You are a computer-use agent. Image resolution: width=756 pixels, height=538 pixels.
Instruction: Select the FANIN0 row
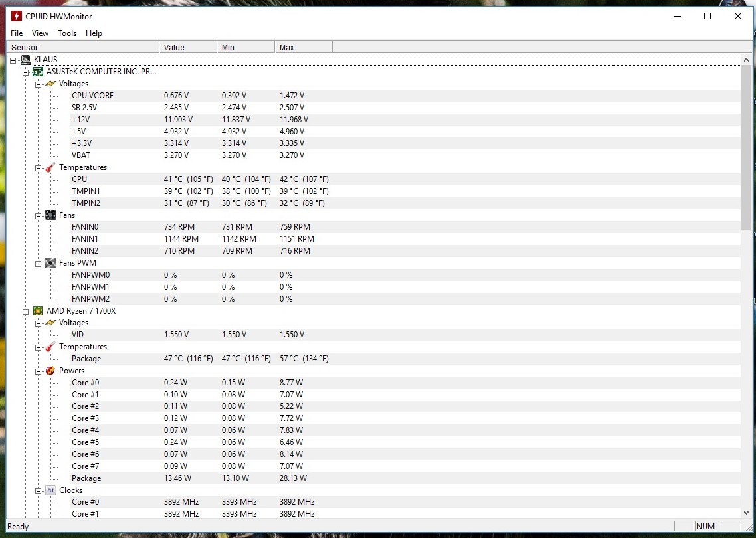coord(405,227)
